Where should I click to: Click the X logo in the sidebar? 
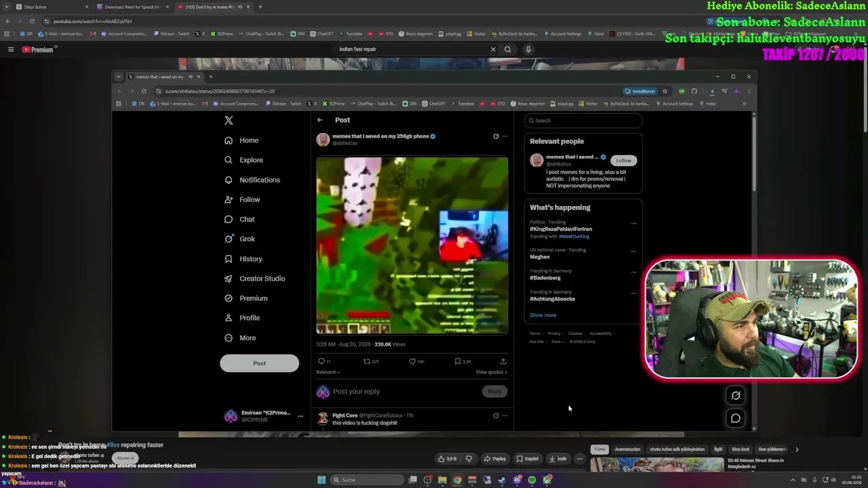click(x=229, y=121)
